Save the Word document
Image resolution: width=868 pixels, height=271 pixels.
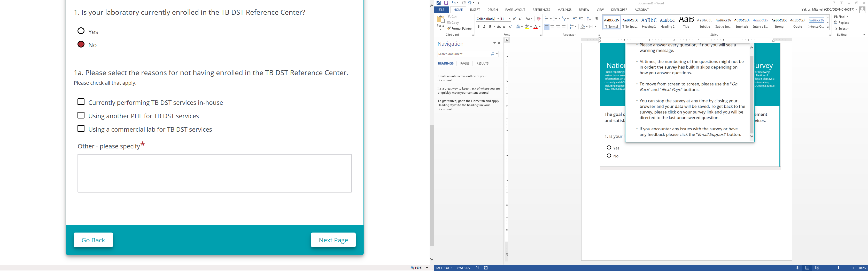[446, 3]
